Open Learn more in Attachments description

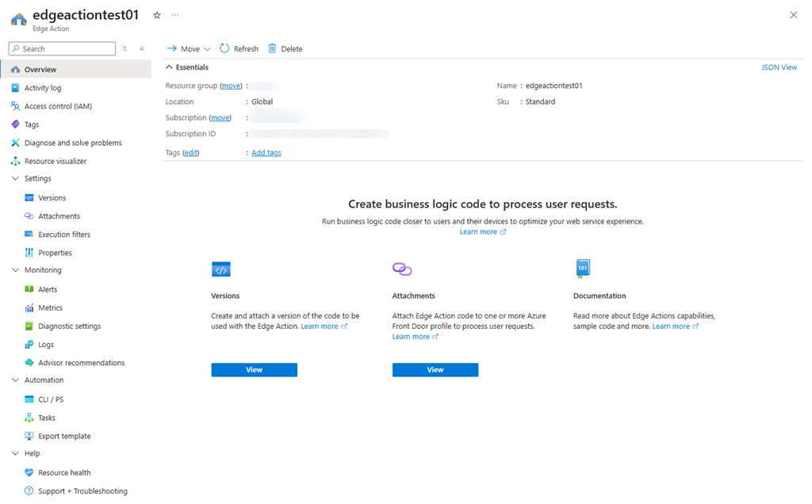coord(415,337)
